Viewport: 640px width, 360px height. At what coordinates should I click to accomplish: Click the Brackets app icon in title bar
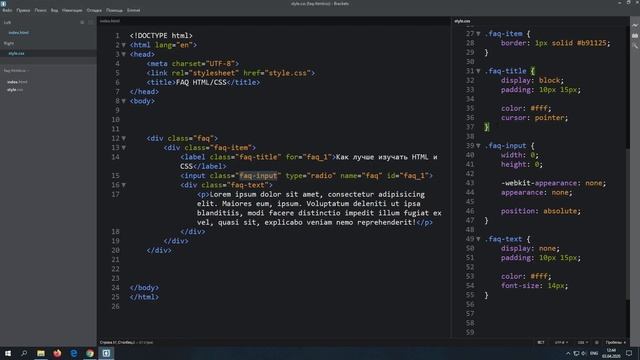[4, 3]
